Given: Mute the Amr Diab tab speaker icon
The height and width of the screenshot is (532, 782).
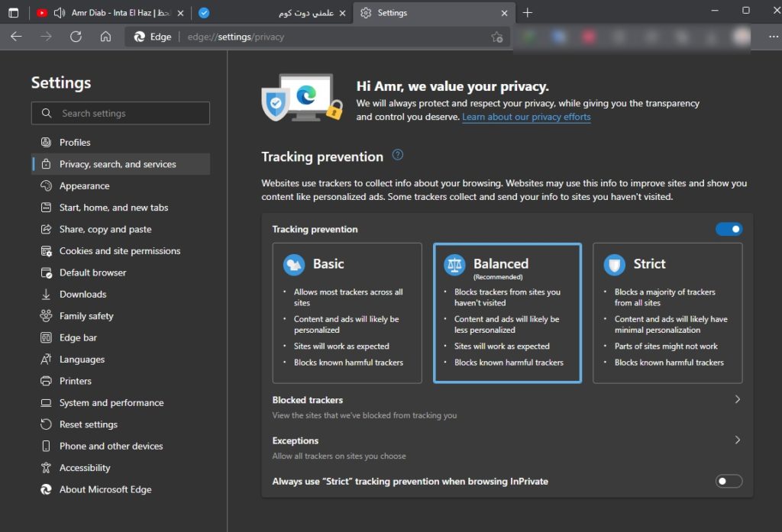Looking at the screenshot, I should (59, 13).
